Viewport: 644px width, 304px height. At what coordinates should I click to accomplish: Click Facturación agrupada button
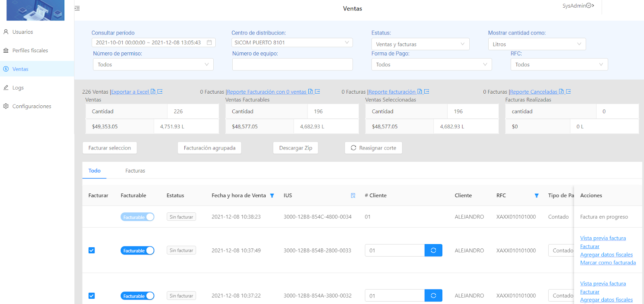pos(210,148)
